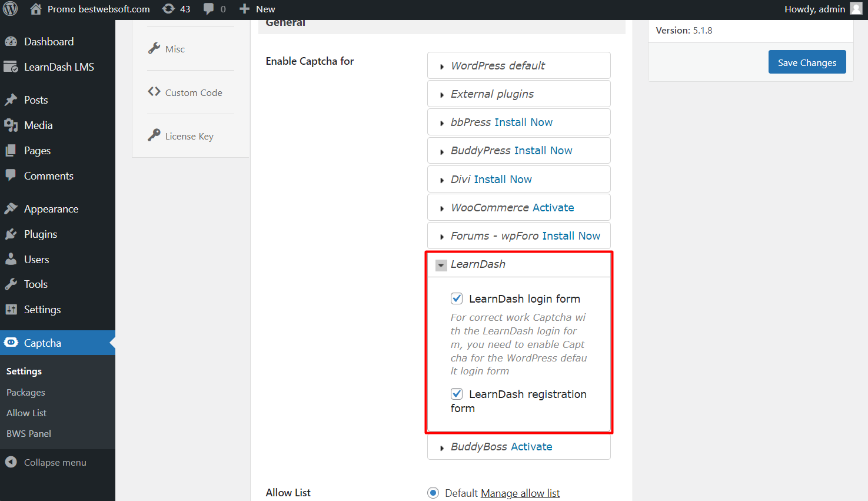Click the Version: 5.1.8 text
The image size is (868, 501).
684,30
